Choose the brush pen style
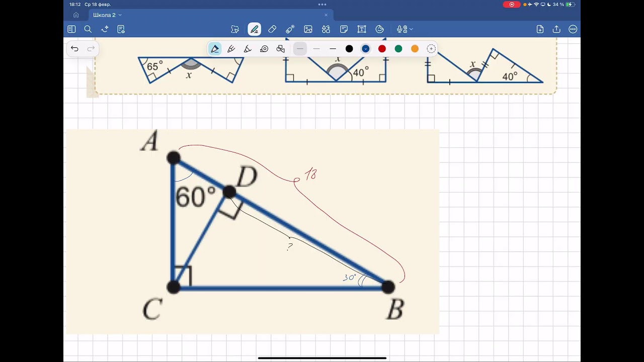The image size is (644, 362). point(248,49)
